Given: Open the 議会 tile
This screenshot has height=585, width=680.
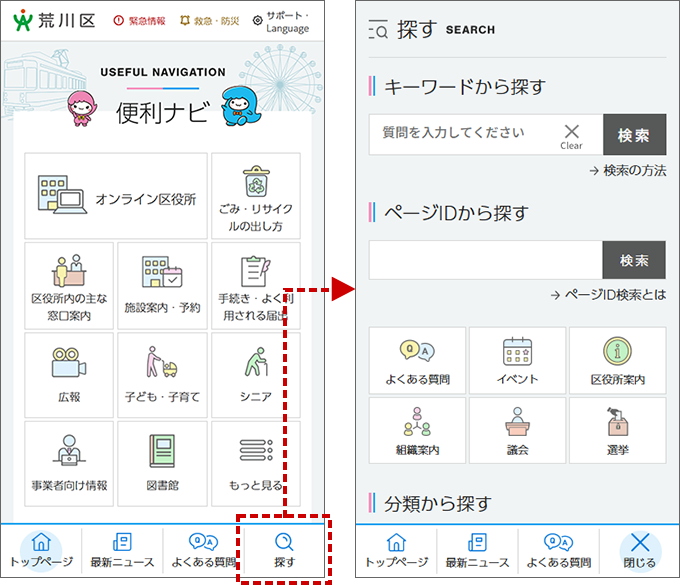Looking at the screenshot, I should pos(517,431).
